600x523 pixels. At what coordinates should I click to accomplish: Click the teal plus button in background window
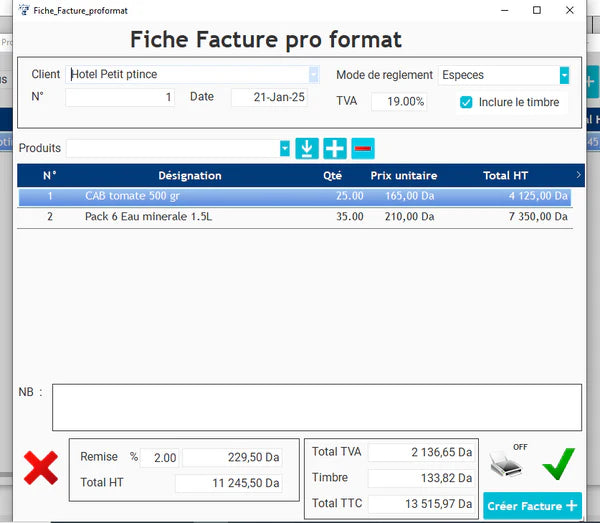pyautogui.click(x=592, y=81)
